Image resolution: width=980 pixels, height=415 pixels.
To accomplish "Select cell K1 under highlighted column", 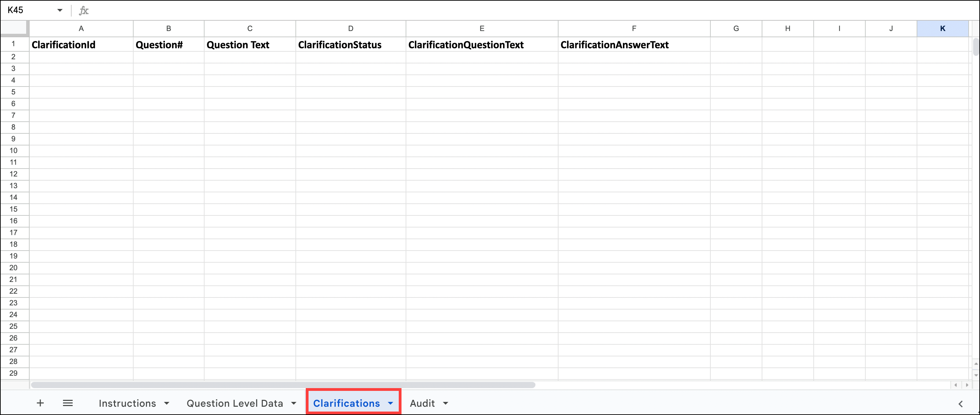I will tap(943, 44).
